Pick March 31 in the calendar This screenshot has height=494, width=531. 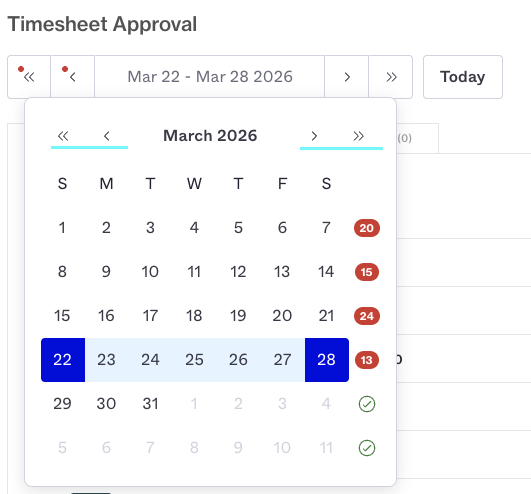coord(150,404)
